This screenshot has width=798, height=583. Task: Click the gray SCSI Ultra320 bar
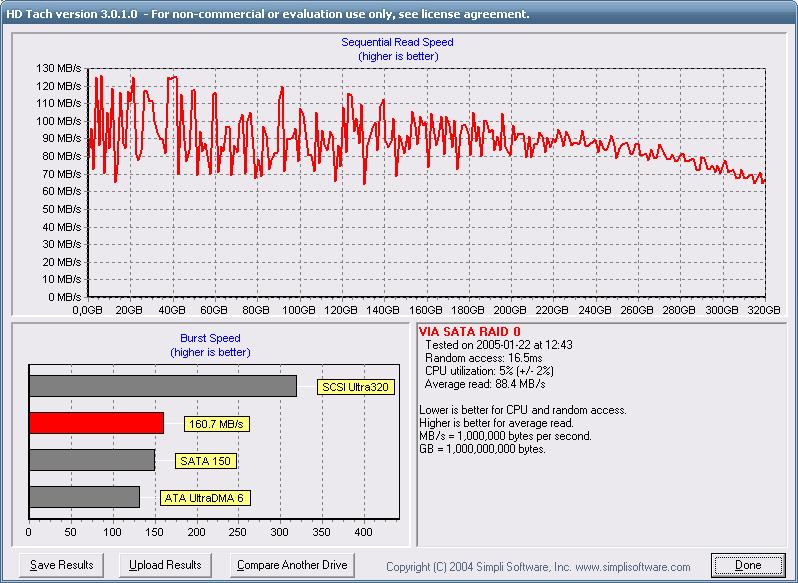163,386
